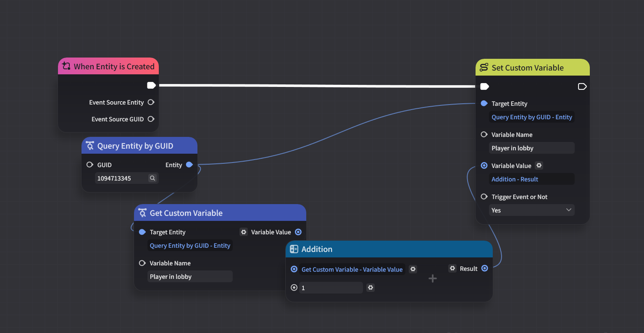Click gear icon next to the value 1 in Addition
644x333 pixels.
pos(370,288)
